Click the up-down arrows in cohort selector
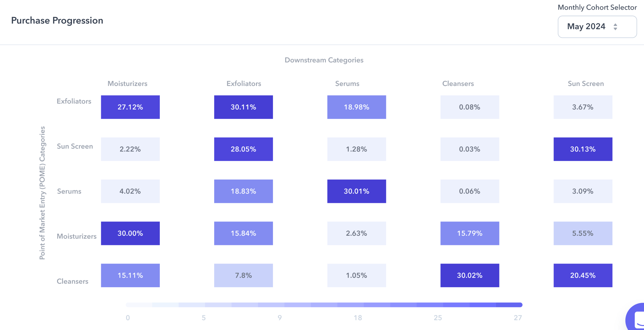Image resolution: width=644 pixels, height=330 pixels. [x=615, y=27]
